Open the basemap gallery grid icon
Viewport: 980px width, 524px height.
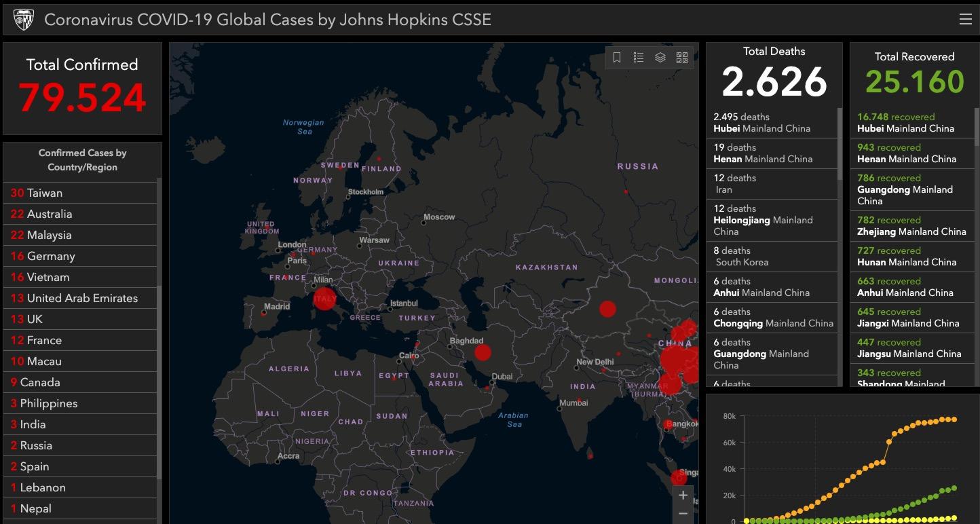(x=682, y=58)
